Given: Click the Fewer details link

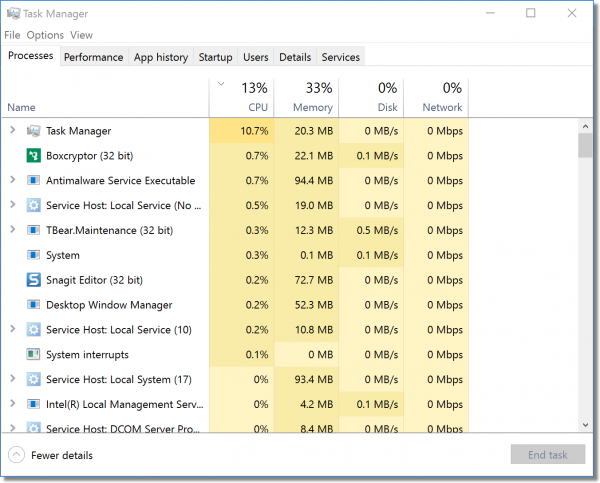Looking at the screenshot, I should pos(62,455).
